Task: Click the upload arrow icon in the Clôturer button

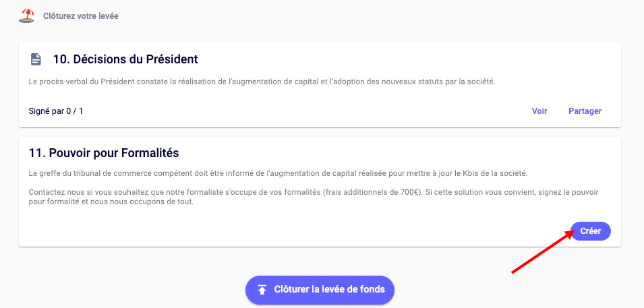Action: click(262, 290)
